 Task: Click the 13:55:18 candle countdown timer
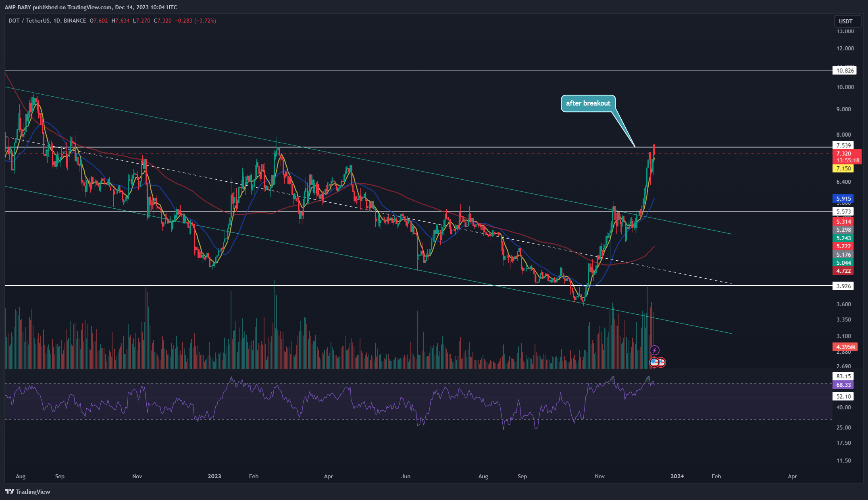[x=847, y=160]
